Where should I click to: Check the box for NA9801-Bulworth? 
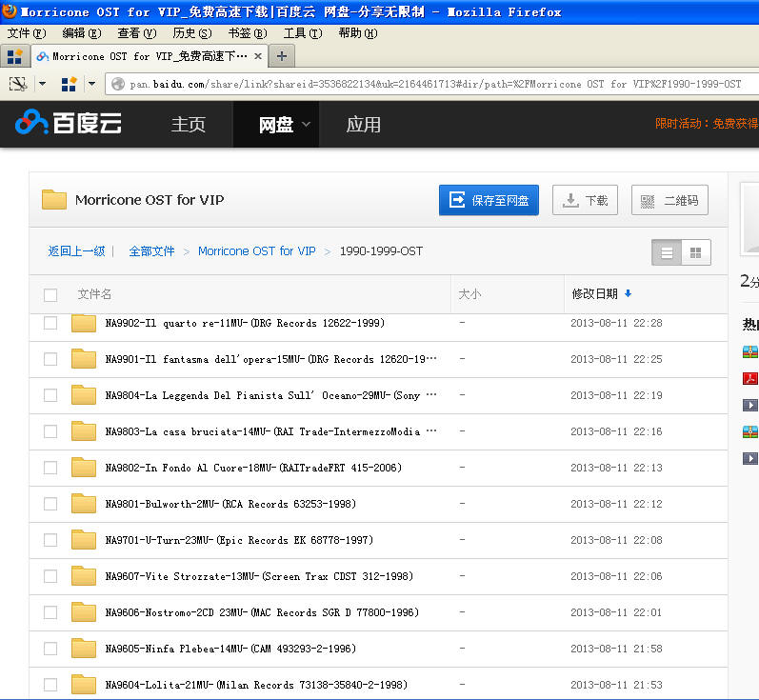(50, 504)
